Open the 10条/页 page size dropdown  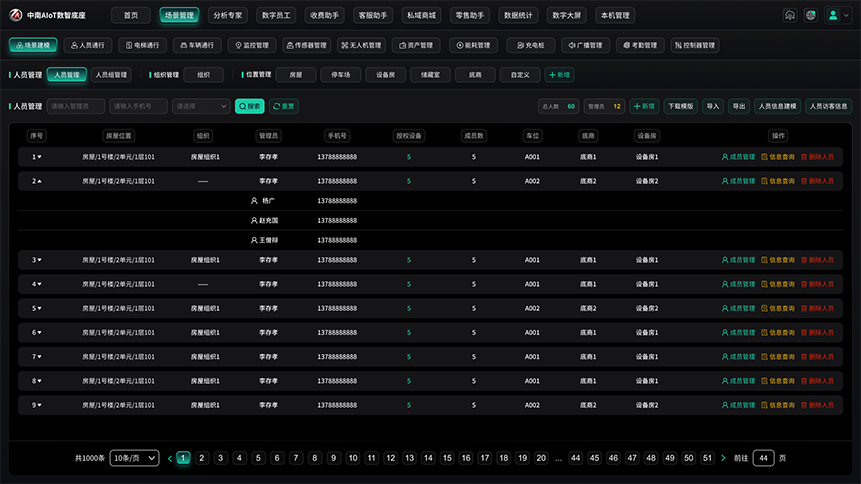pos(135,458)
